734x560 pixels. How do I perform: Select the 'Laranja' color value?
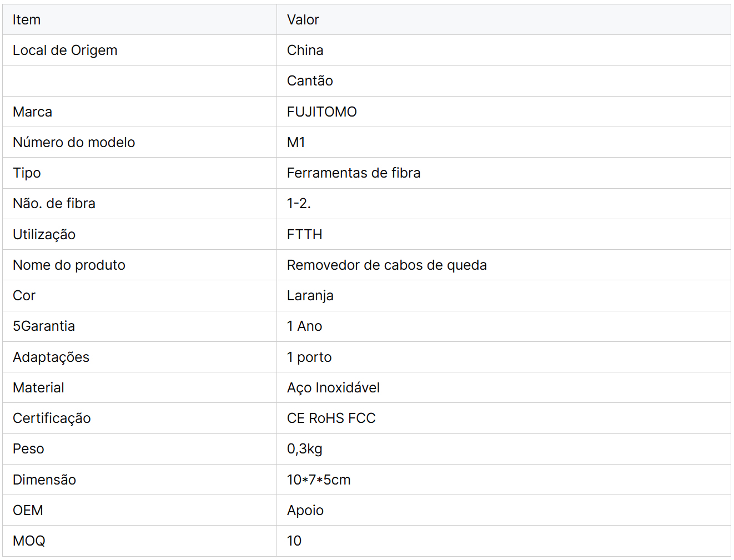(x=310, y=296)
